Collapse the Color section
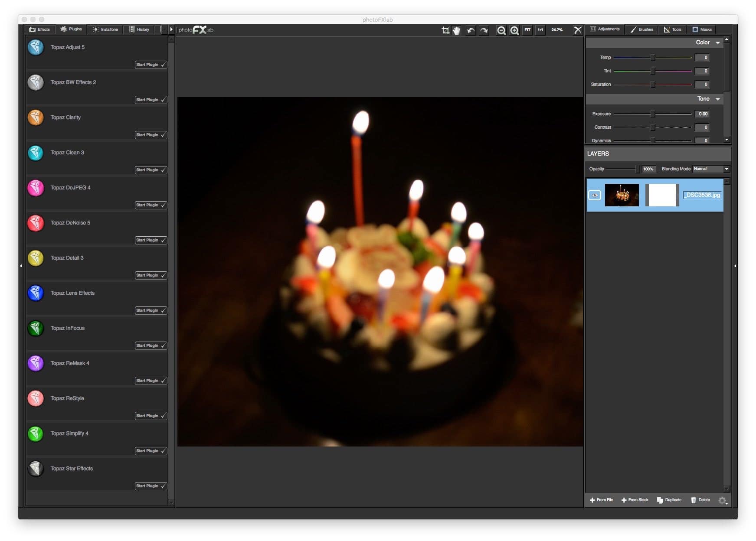Viewport: 756px width, 541px height. (x=718, y=42)
